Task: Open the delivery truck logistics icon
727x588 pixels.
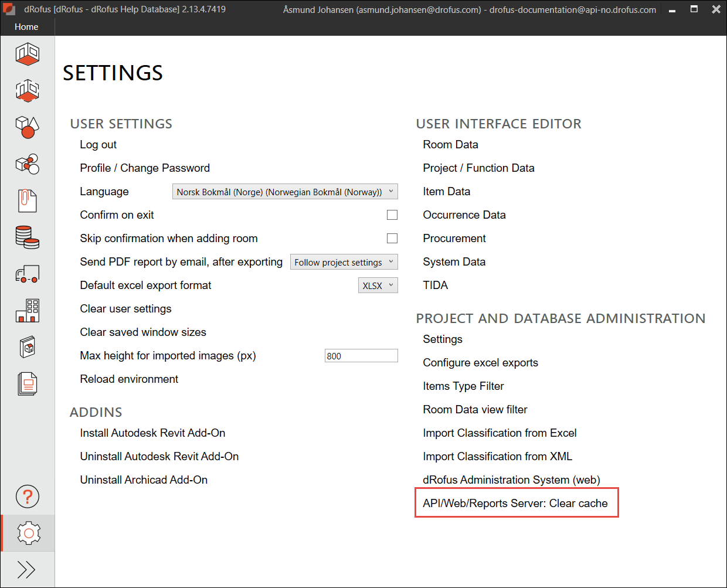Action: pos(28,274)
